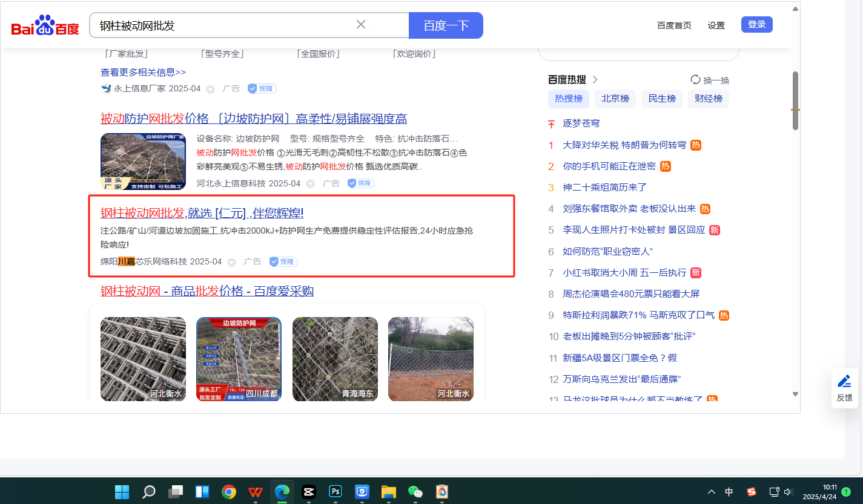Click the 反馈 feedback pencil icon

[x=844, y=381]
